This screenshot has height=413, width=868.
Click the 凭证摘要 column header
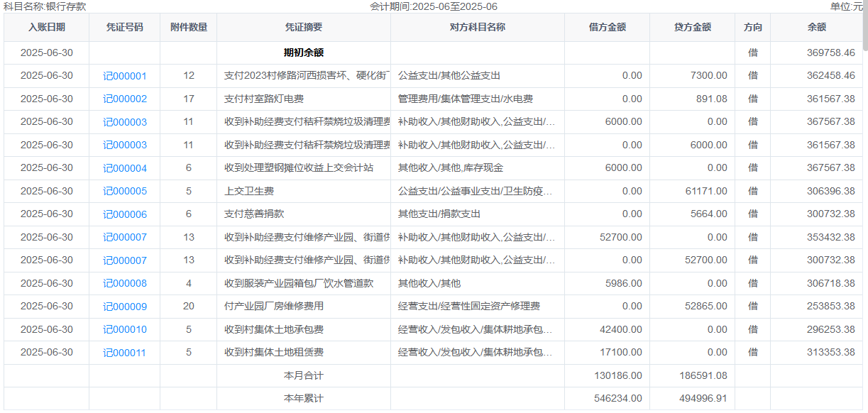pyautogui.click(x=303, y=28)
